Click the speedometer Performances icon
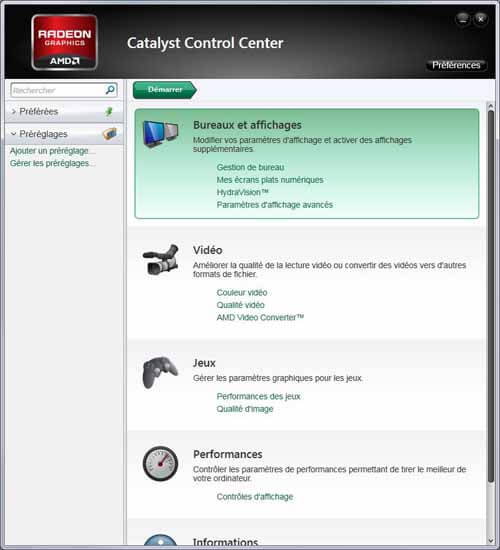Image resolution: width=500 pixels, height=550 pixels. click(x=160, y=463)
